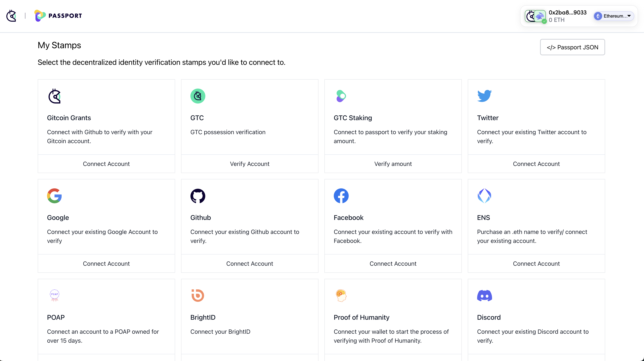Click 'GTC possession verification' description
Image resolution: width=644 pixels, height=361 pixels.
pyautogui.click(x=228, y=132)
